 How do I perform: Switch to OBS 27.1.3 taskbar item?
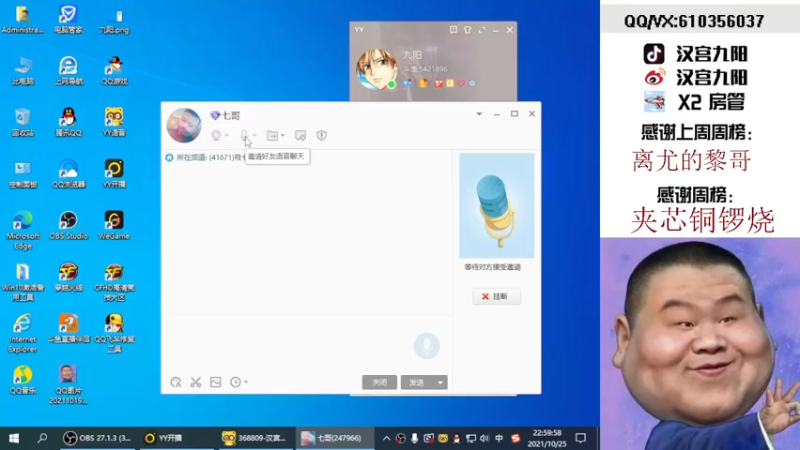click(x=98, y=438)
